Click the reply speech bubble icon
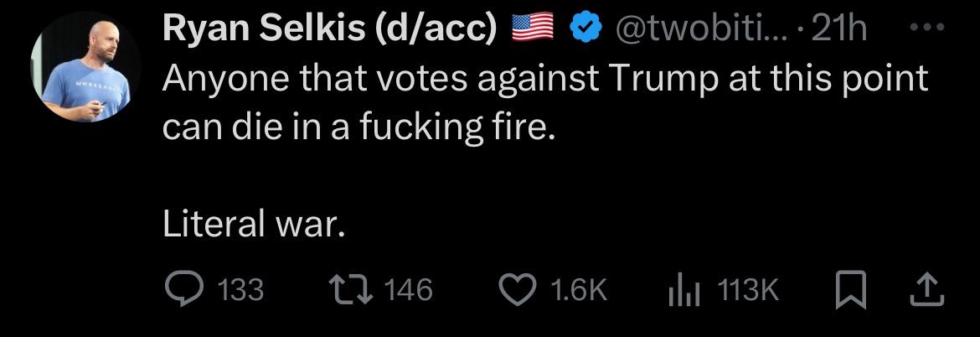This screenshot has height=337, width=980. pos(181,290)
